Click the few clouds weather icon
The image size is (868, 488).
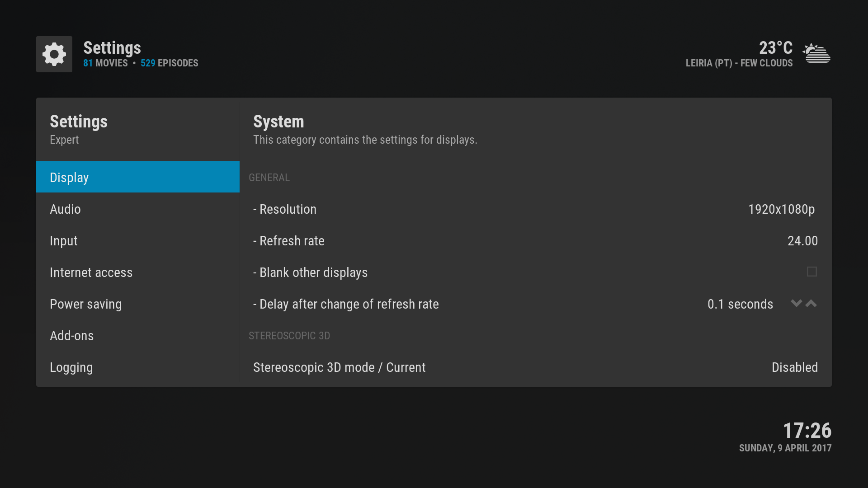(x=816, y=53)
